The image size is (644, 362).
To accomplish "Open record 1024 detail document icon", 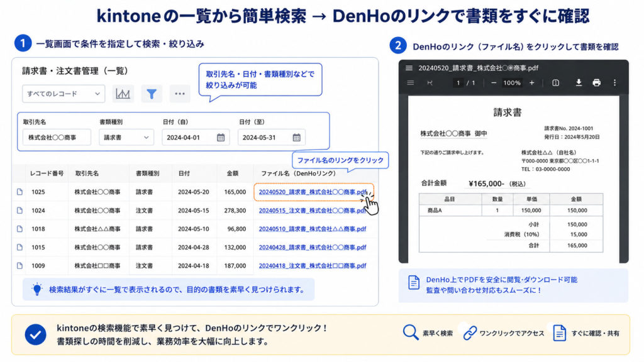I will [x=19, y=210].
